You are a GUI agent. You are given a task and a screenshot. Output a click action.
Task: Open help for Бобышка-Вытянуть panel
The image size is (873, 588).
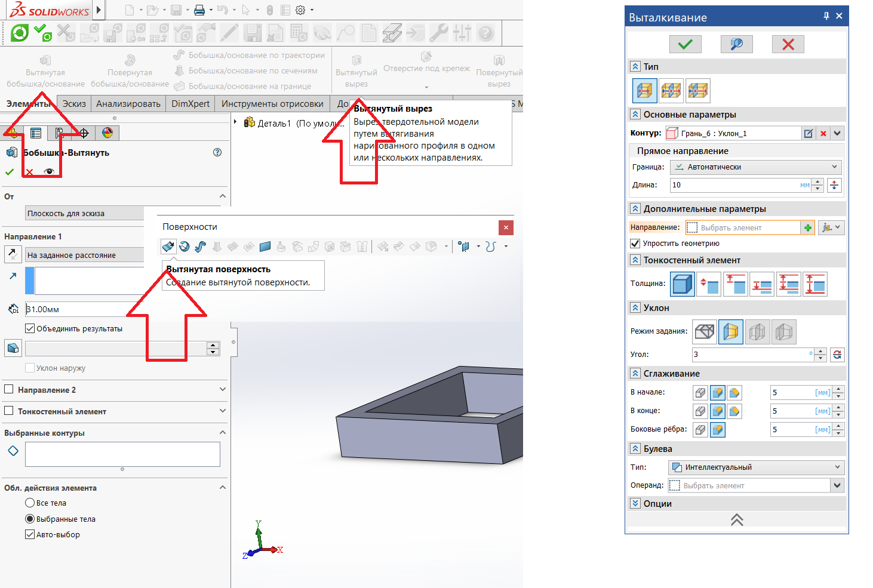pos(217,152)
